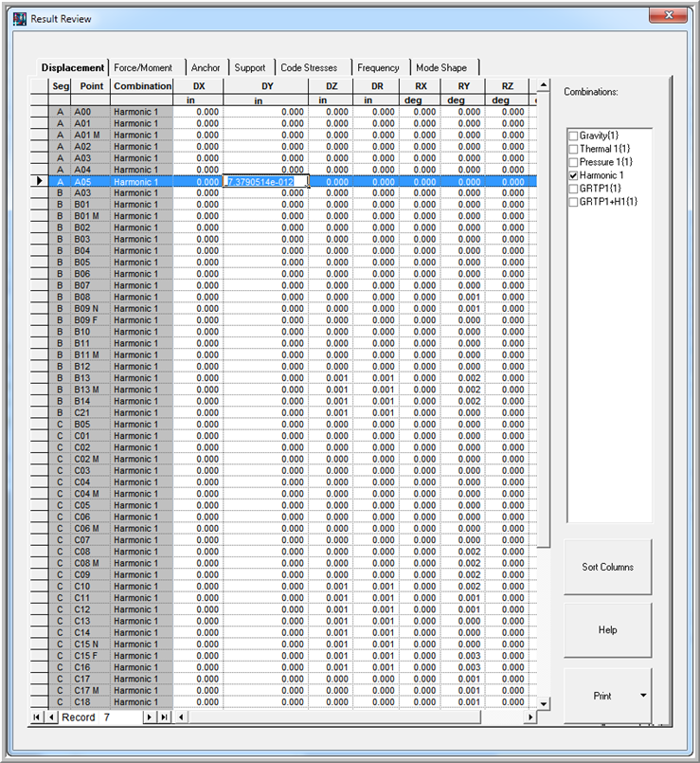Image resolution: width=700 pixels, height=763 pixels.
Task: Enable the Gravity{1} combination
Action: pos(573,136)
